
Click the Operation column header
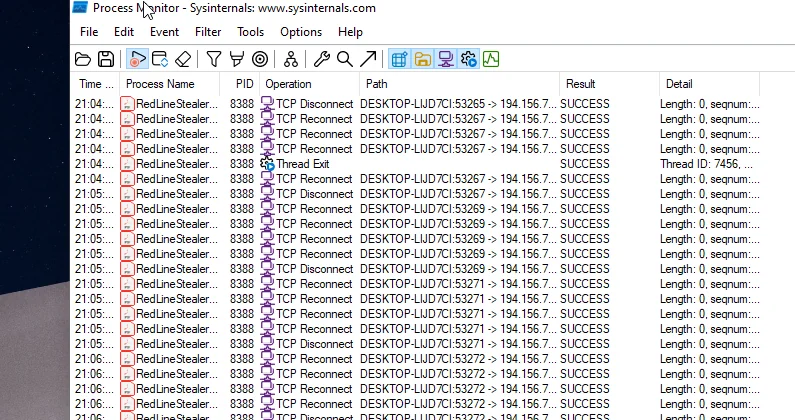point(310,84)
